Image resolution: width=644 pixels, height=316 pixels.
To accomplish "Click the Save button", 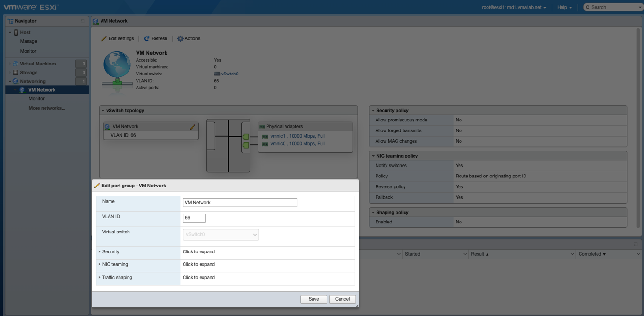I will tap(313, 299).
